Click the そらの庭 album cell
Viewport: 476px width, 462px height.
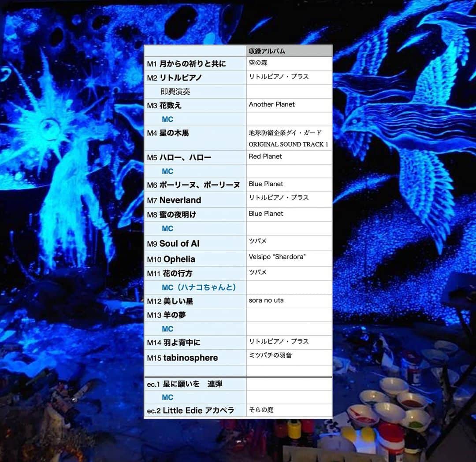pos(289,411)
